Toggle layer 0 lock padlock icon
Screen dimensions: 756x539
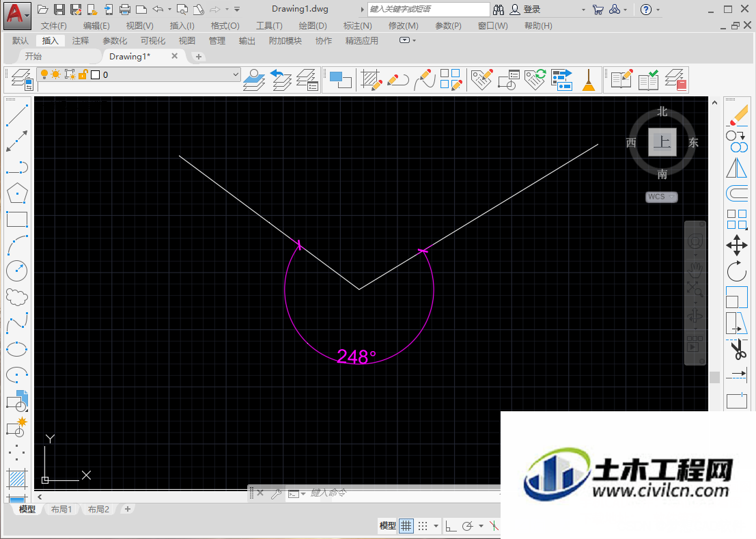[83, 74]
